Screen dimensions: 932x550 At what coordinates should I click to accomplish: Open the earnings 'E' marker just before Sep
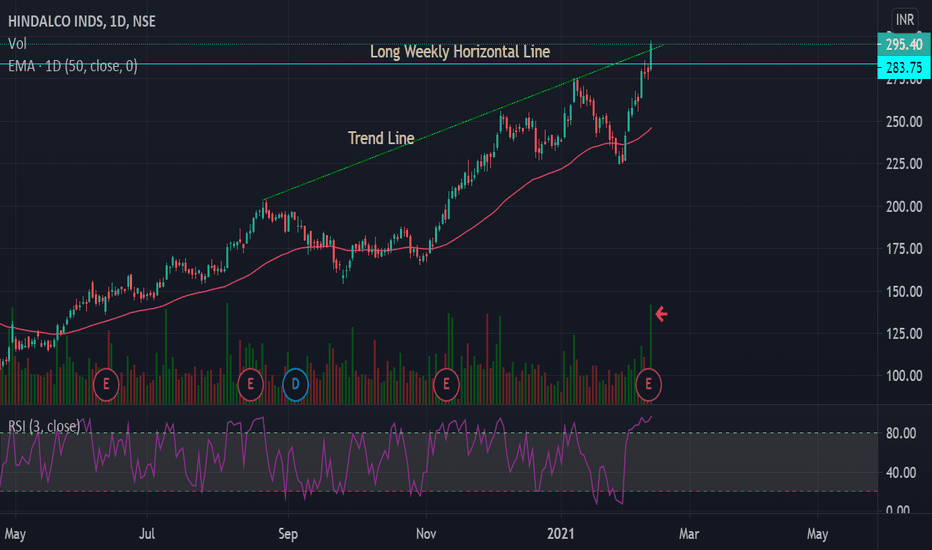(250, 385)
